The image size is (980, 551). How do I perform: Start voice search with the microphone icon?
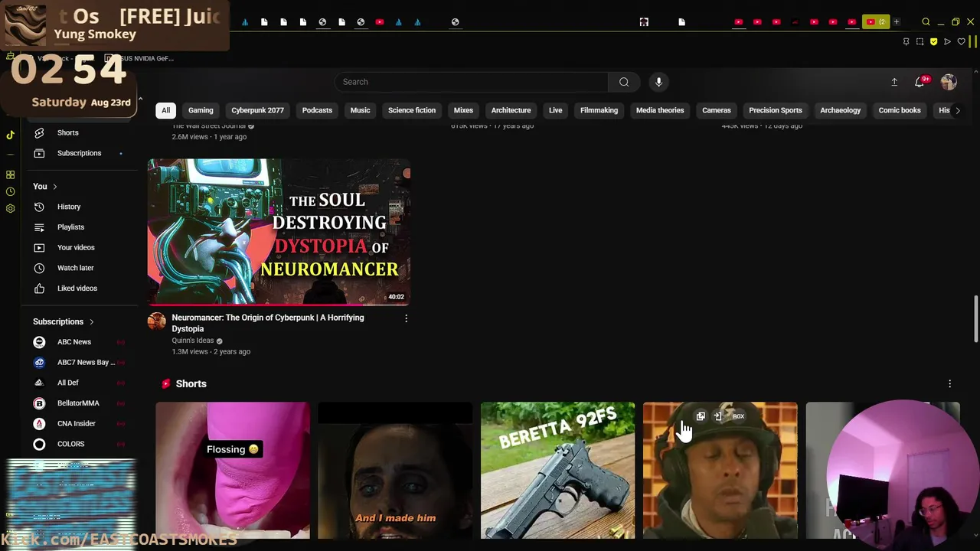pyautogui.click(x=658, y=82)
